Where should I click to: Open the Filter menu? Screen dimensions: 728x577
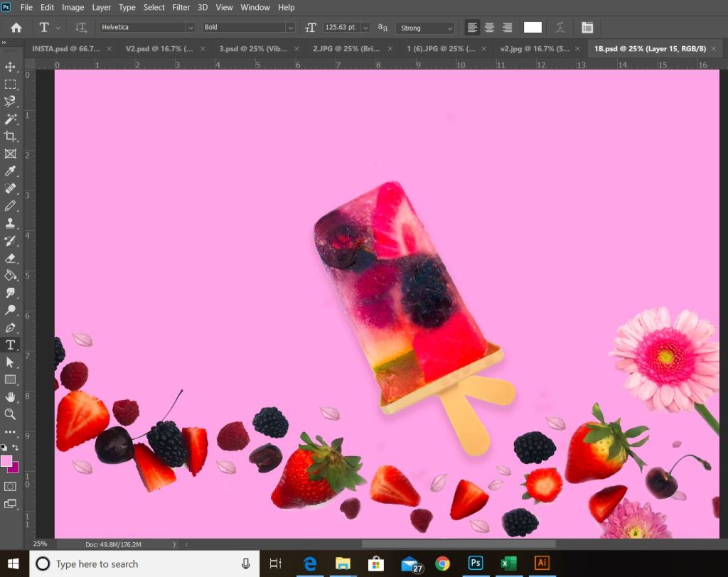pyautogui.click(x=181, y=7)
